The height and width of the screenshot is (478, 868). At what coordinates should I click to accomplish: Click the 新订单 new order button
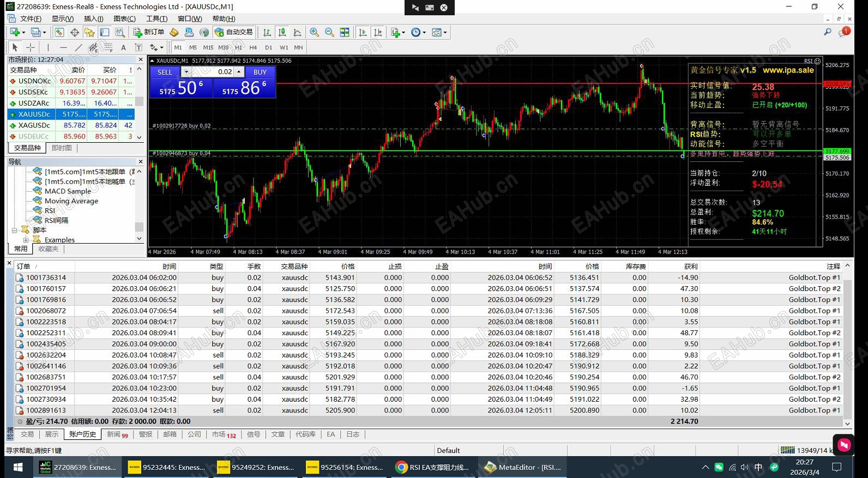[149, 33]
